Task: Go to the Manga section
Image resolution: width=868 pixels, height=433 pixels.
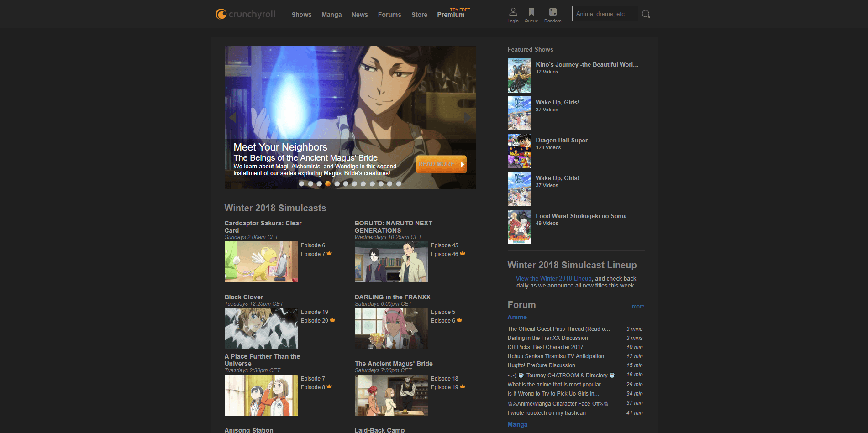Action: [331, 14]
